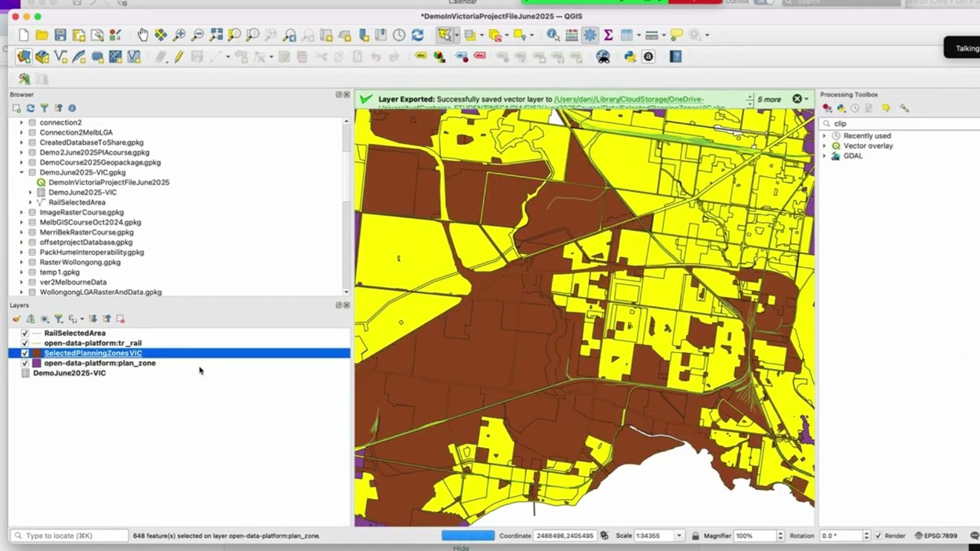Click the rendering progress bar in status bar

tap(468, 536)
